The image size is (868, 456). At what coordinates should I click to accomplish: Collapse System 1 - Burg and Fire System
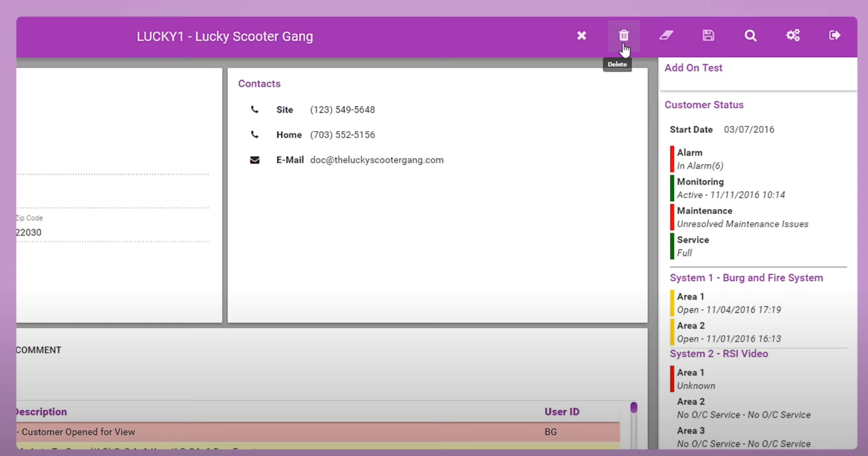point(746,278)
